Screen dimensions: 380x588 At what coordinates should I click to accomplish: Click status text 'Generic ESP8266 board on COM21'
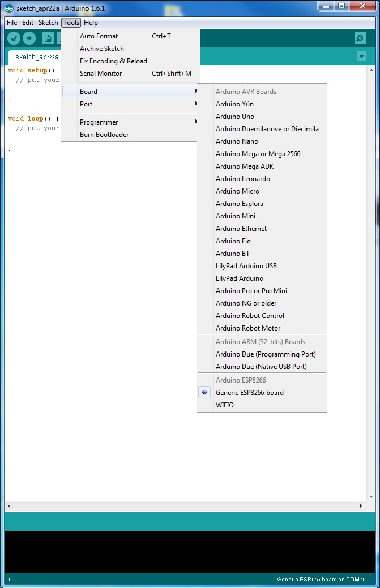pyautogui.click(x=321, y=579)
